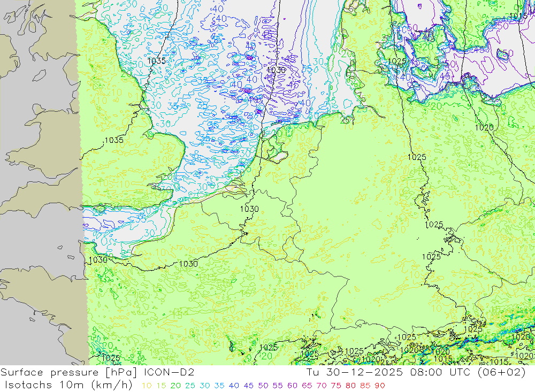Select the ICON-D2 model label

point(169,372)
